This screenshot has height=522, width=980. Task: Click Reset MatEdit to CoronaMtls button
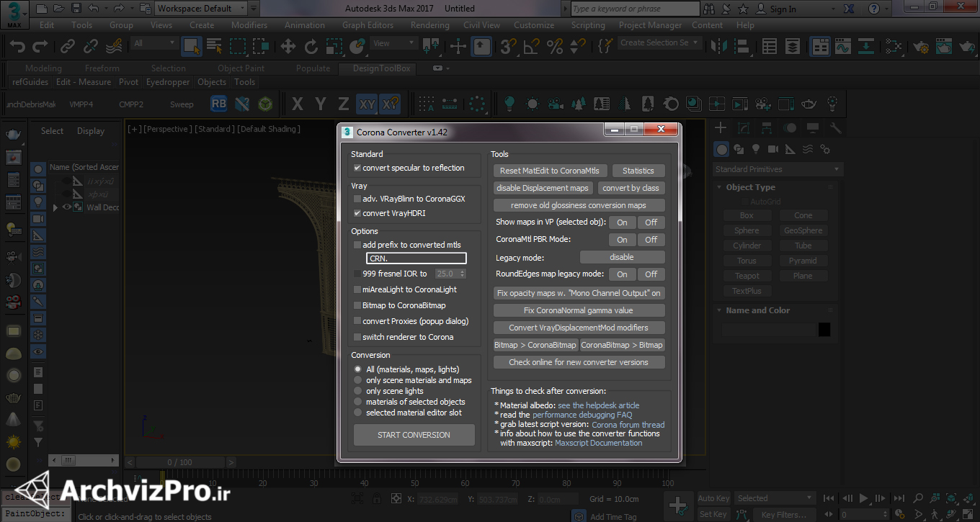[x=550, y=171]
